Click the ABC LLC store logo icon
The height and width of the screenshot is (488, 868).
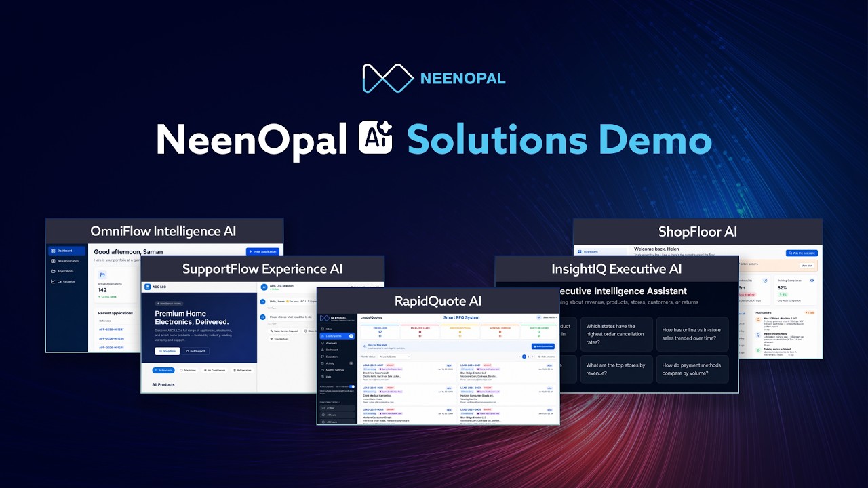point(146,287)
